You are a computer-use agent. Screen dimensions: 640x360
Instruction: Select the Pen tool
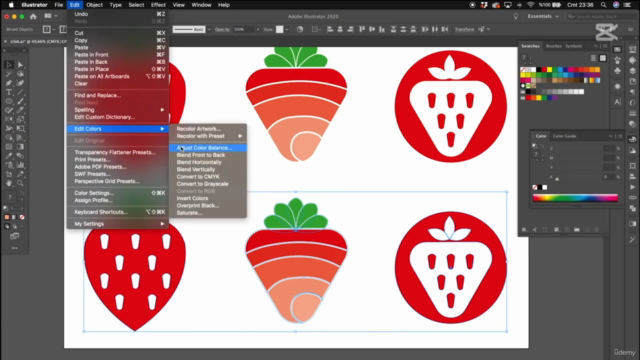coord(9,83)
